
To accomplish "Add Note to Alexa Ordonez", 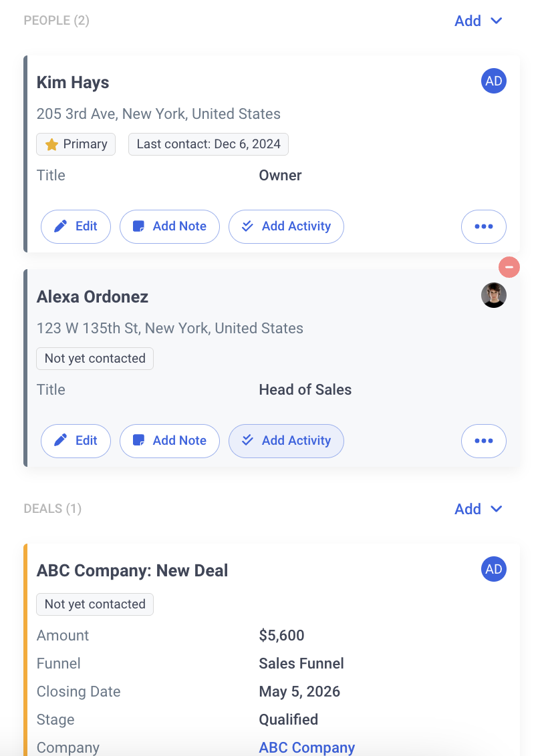I will point(169,441).
